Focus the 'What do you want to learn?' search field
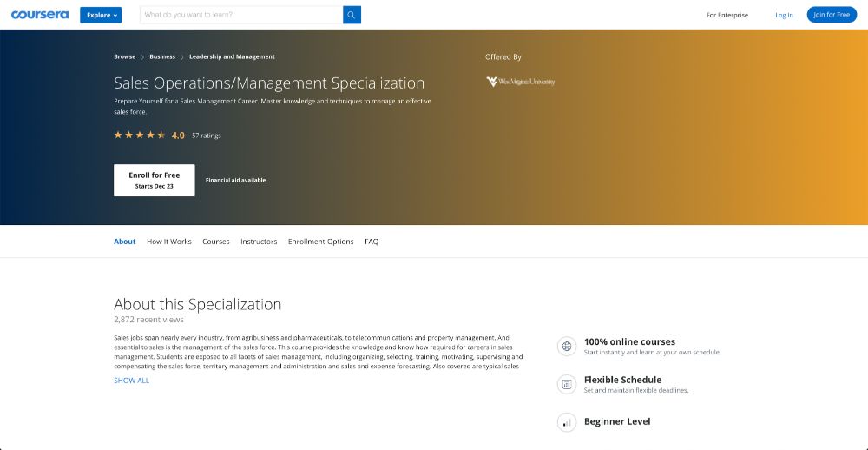This screenshot has width=868, height=450. tap(241, 15)
